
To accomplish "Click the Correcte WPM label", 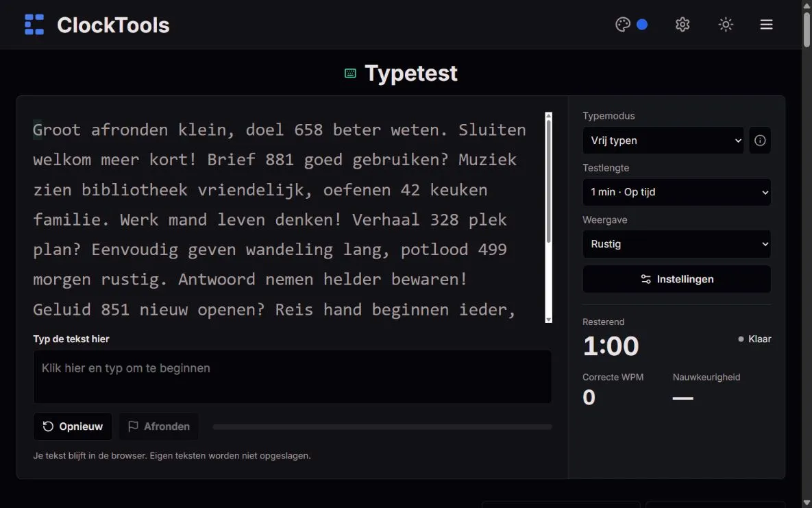I will (x=613, y=377).
